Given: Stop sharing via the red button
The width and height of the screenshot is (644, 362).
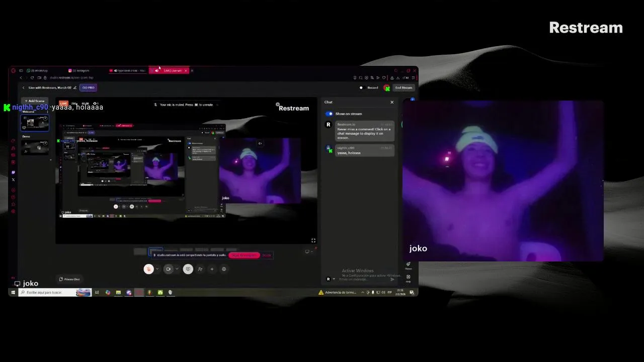Looking at the screenshot, I should (x=244, y=255).
